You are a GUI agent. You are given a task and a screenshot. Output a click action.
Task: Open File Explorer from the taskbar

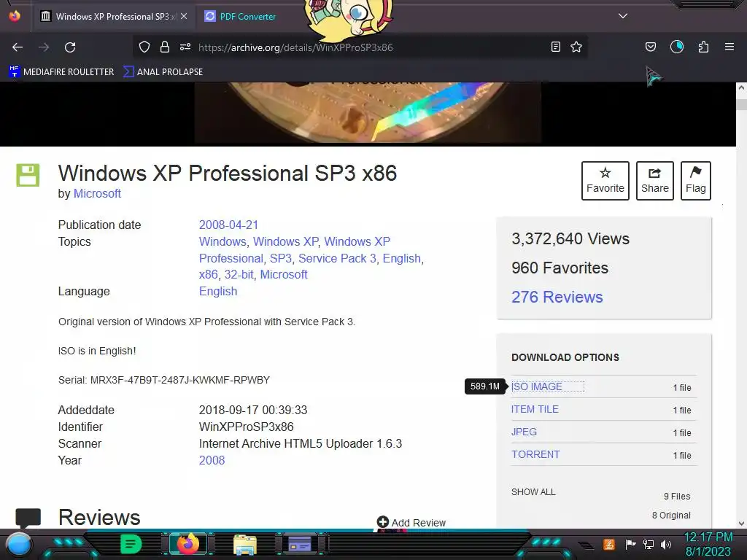click(x=245, y=544)
